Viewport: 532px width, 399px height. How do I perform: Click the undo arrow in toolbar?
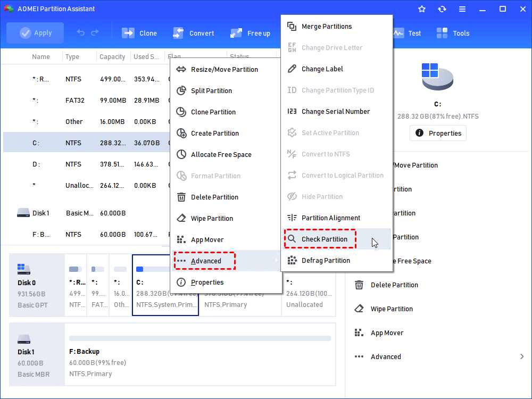[x=81, y=33]
